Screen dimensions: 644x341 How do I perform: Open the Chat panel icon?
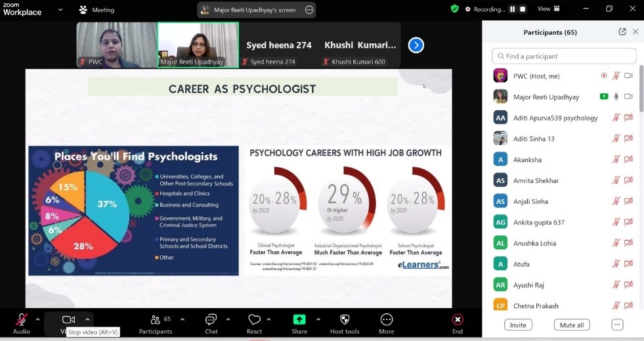pos(211,319)
